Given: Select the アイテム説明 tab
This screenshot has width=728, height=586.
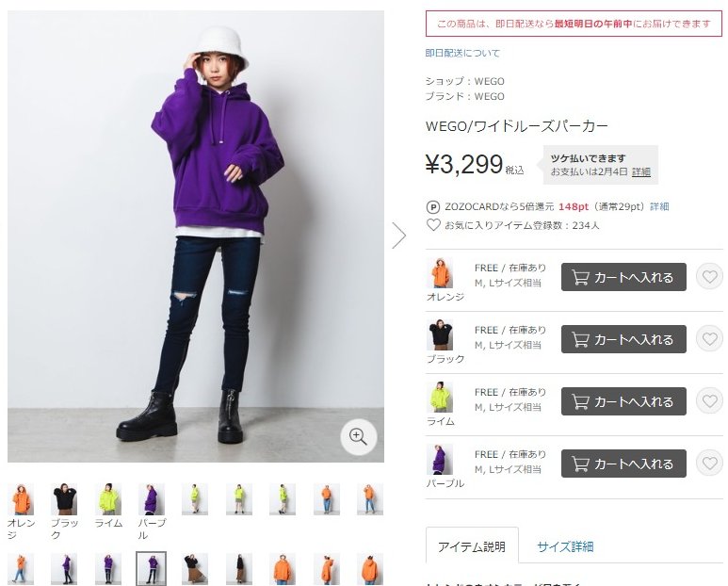Looking at the screenshot, I should pyautogui.click(x=472, y=546).
